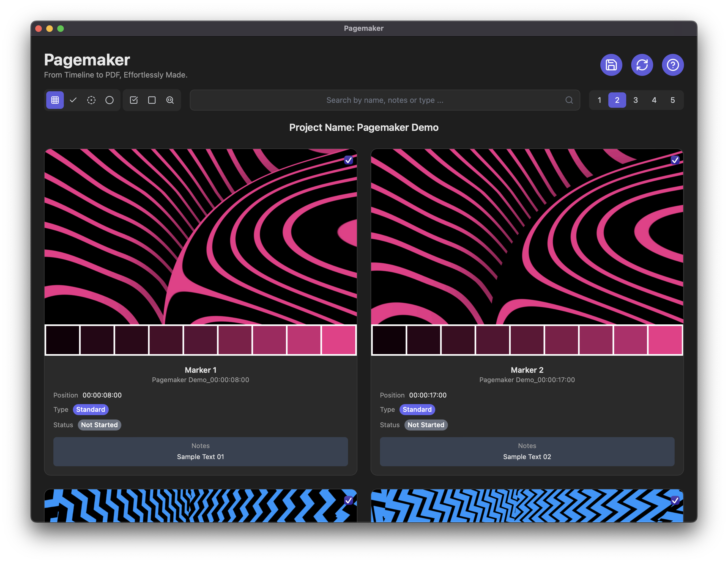Screen dimensions: 728x563
Task: Toggle checkbox on bottom-left blue zigzag card
Action: [348, 500]
